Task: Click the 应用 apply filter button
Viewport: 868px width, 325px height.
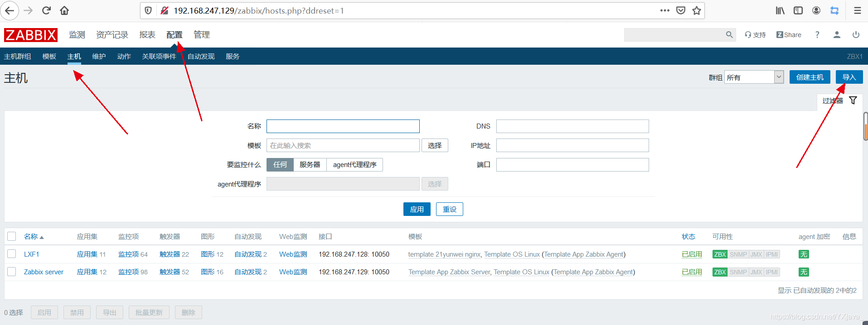Action: pos(417,209)
